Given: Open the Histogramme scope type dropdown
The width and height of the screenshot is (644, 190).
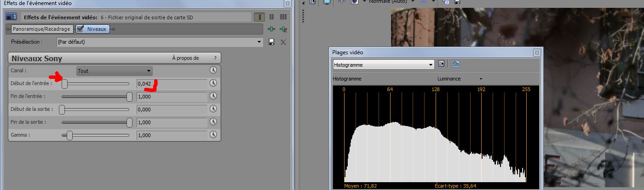Looking at the screenshot, I should pos(384,65).
